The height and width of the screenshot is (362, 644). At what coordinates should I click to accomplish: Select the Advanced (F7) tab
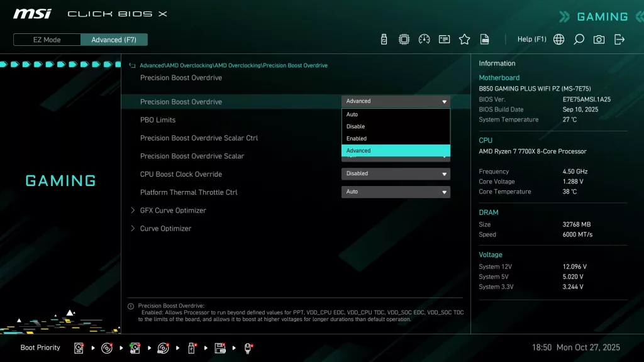click(114, 39)
